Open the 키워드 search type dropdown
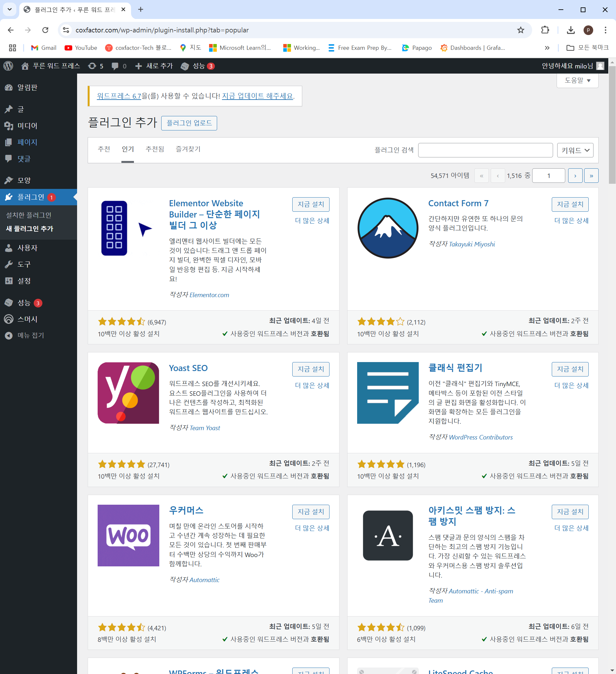The image size is (616, 674). point(575,150)
